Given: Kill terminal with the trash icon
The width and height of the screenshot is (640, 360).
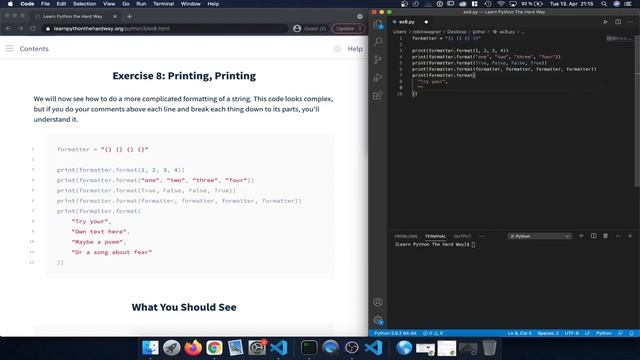Looking at the screenshot, I should tap(605, 236).
